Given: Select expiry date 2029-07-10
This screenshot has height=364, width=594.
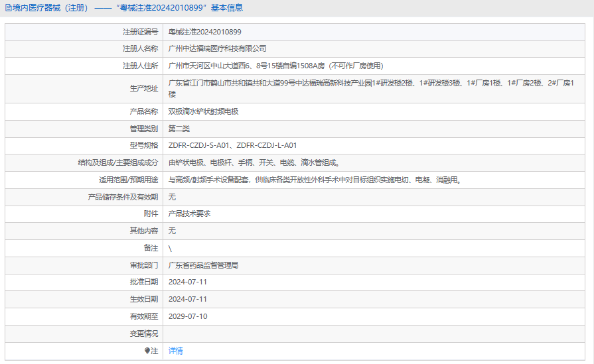Looking at the screenshot, I should pyautogui.click(x=188, y=316).
